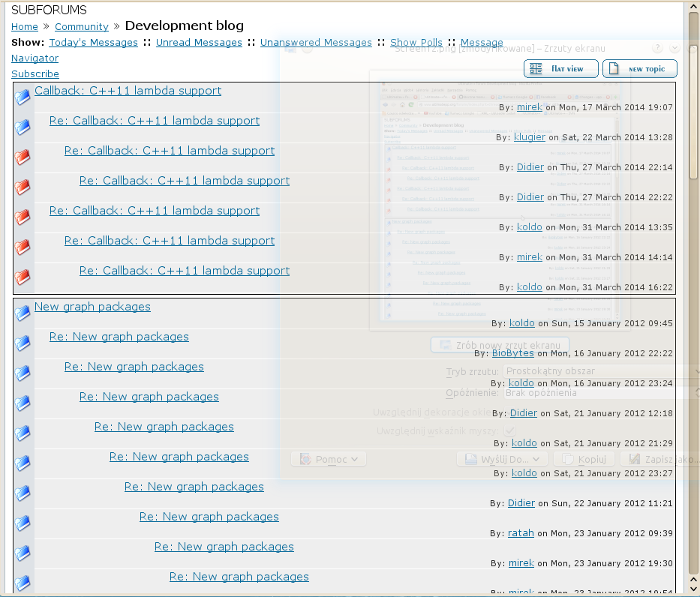700x597 pixels.
Task: Open the 'Tryb zrzutu' dropdown
Action: click(x=601, y=371)
